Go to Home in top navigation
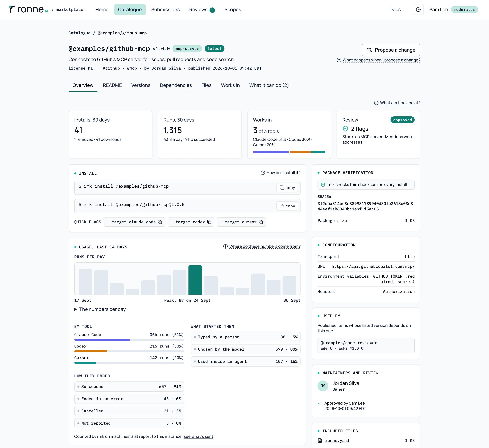Viewport: 489px width, 448px height. pos(102,10)
